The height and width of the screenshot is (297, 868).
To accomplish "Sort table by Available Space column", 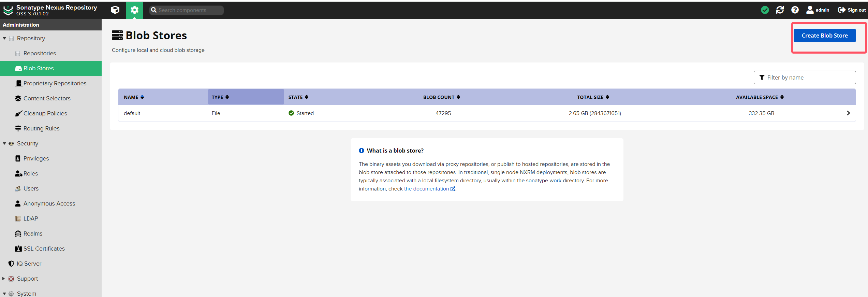I will click(760, 97).
